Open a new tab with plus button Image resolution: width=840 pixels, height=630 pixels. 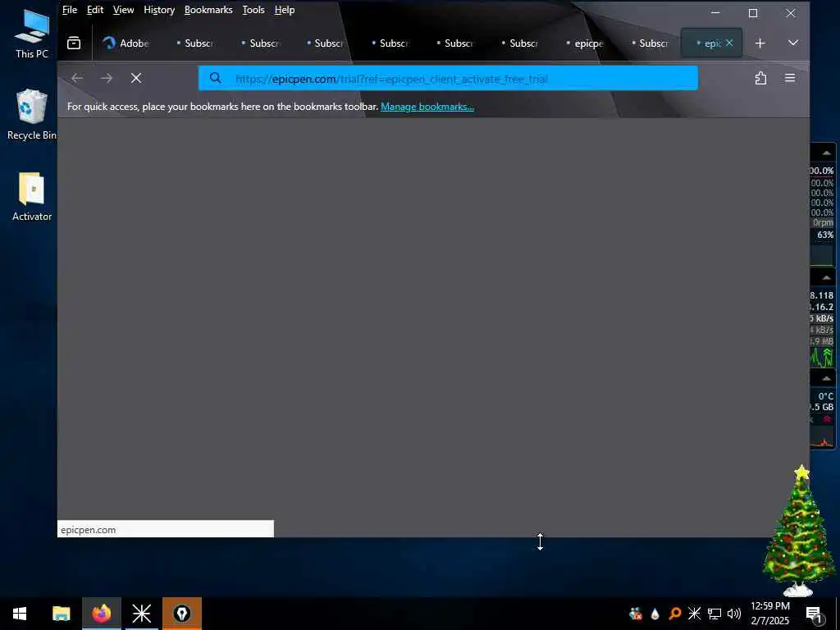[x=760, y=43]
